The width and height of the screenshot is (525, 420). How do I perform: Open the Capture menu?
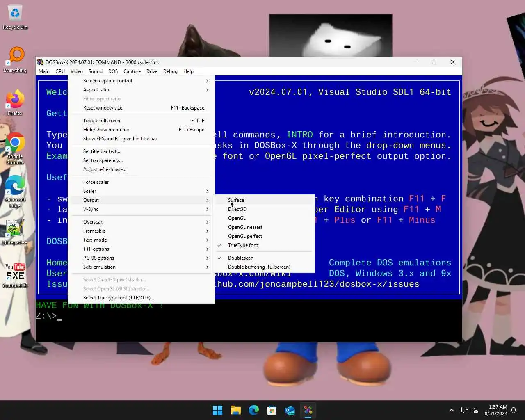[x=132, y=71]
